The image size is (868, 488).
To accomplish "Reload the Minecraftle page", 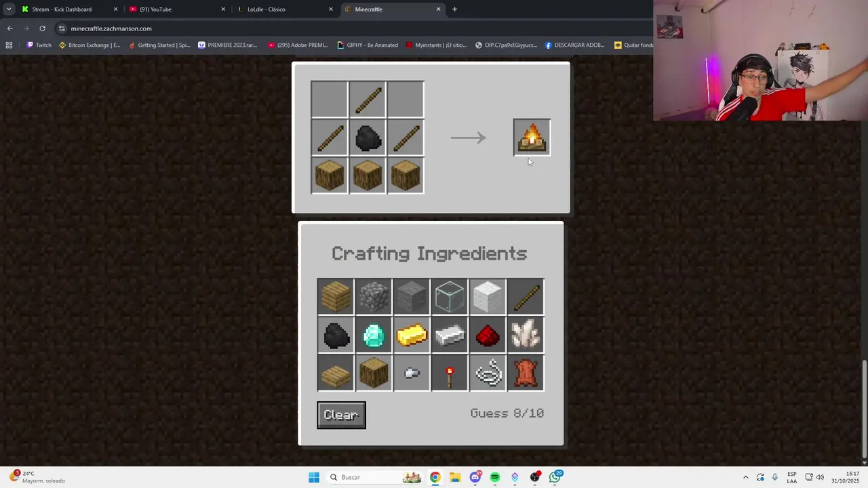I will click(x=42, y=28).
